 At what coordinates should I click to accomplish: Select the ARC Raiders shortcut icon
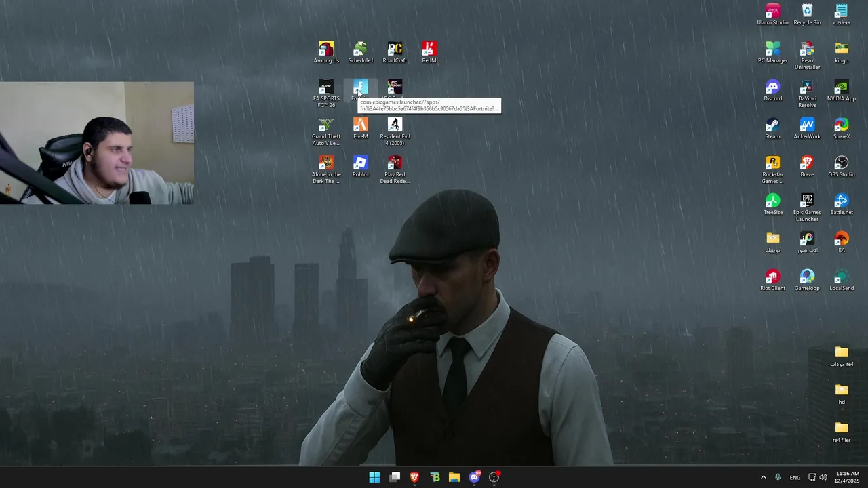(395, 87)
